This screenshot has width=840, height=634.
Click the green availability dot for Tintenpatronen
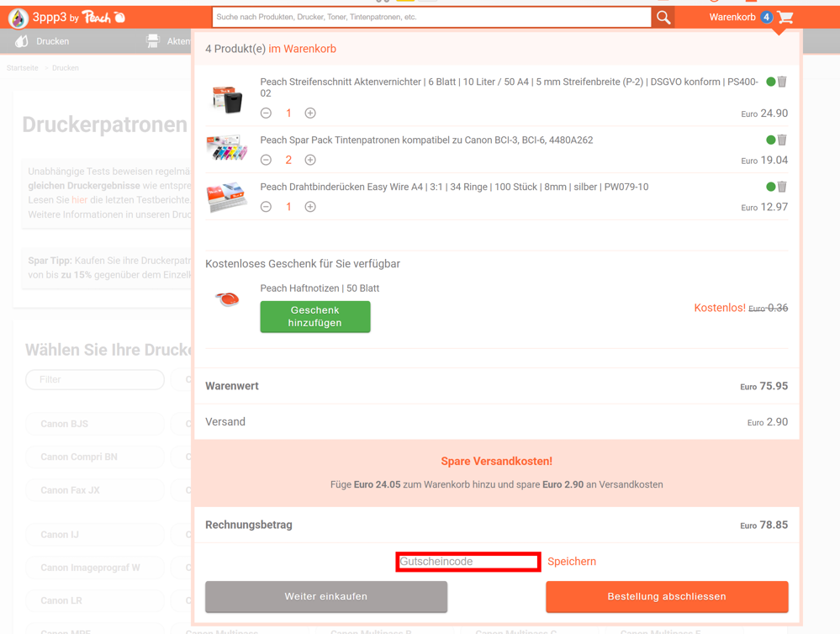(771, 140)
